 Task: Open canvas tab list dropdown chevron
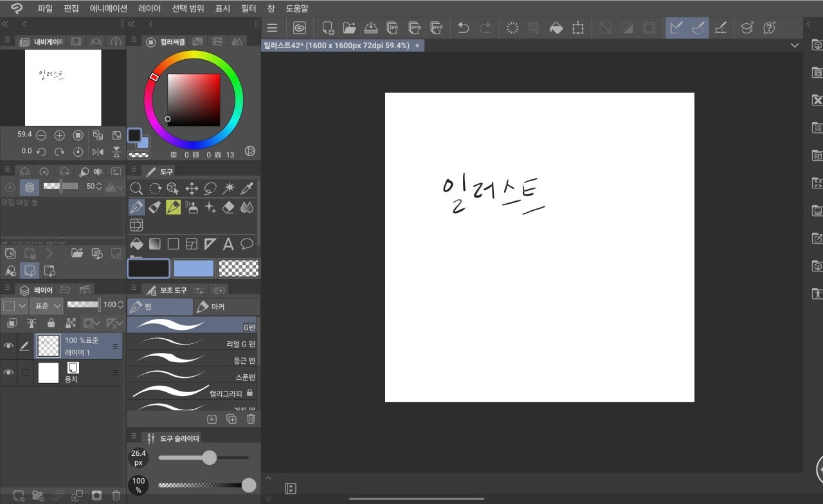(795, 46)
